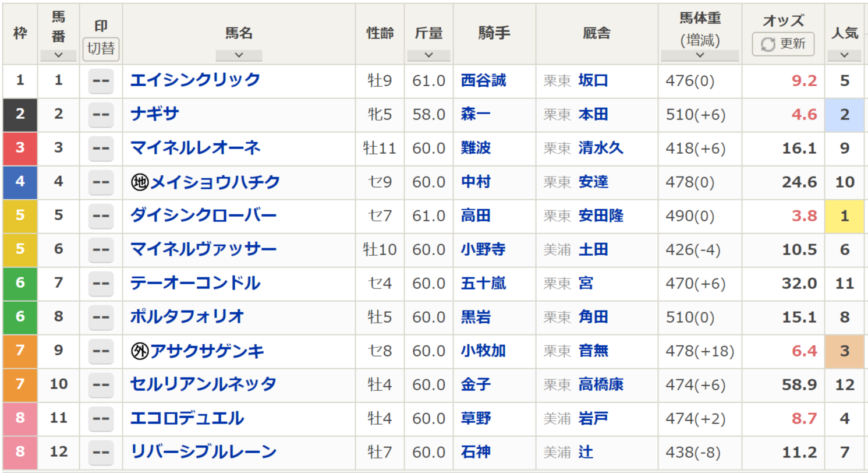Screen dimensions: 868x473
Task: Click the 外 badge beside アサクサゲンキ
Action: pos(140,351)
